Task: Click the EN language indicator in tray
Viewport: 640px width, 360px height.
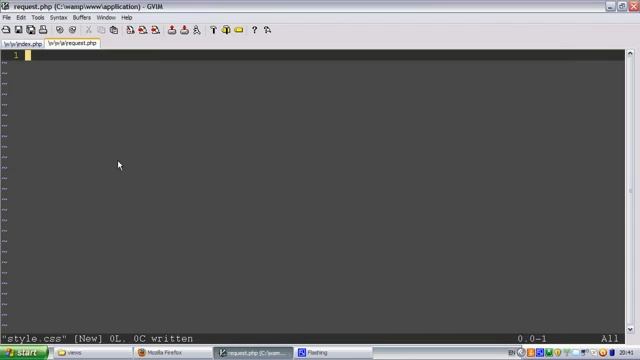Action: pyautogui.click(x=511, y=353)
